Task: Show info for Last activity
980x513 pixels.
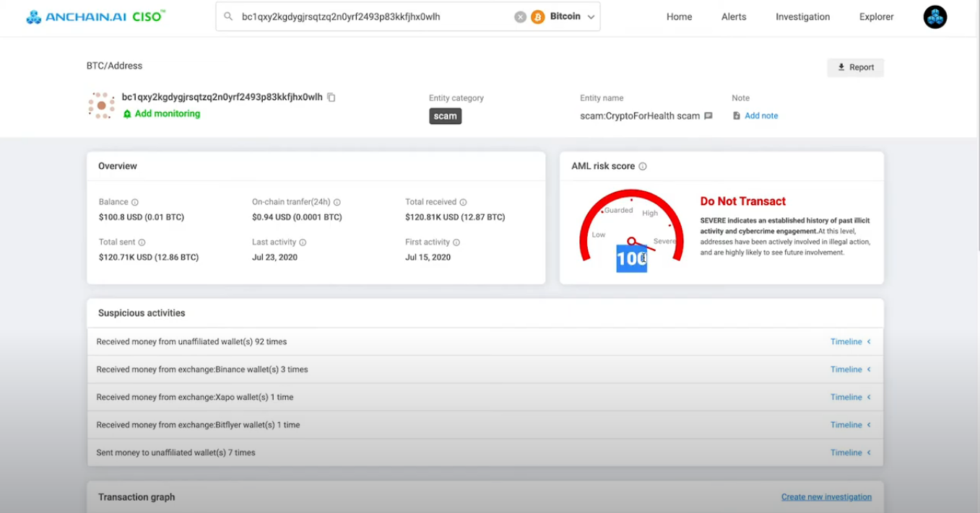Action: pos(303,242)
